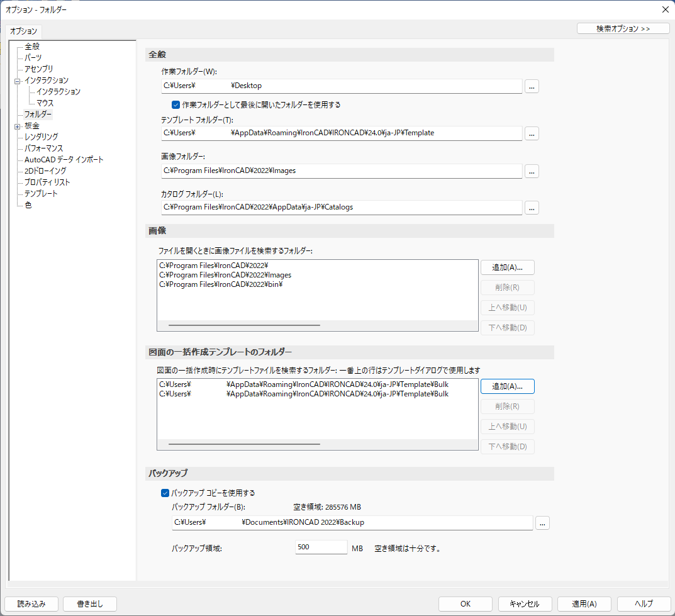
Task: Click browse button for テンプレート フォルダー path
Action: click(x=532, y=133)
